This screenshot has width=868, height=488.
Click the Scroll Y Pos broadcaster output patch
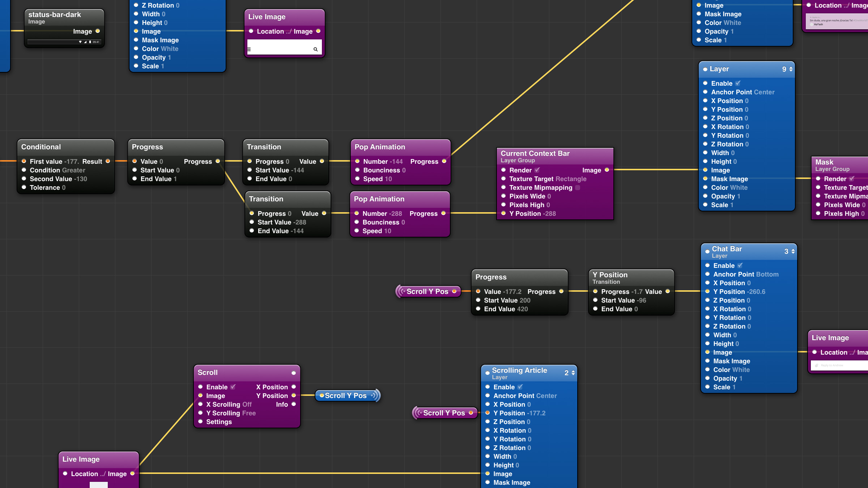coord(348,395)
